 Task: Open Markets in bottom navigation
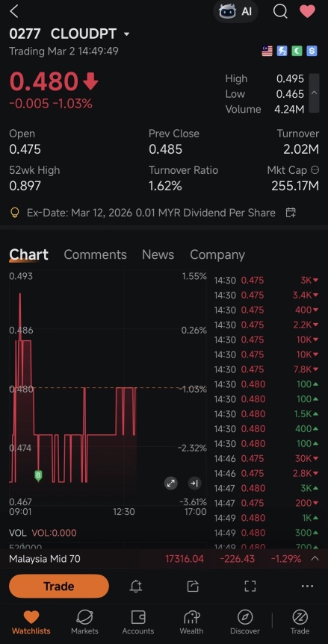pos(84,622)
